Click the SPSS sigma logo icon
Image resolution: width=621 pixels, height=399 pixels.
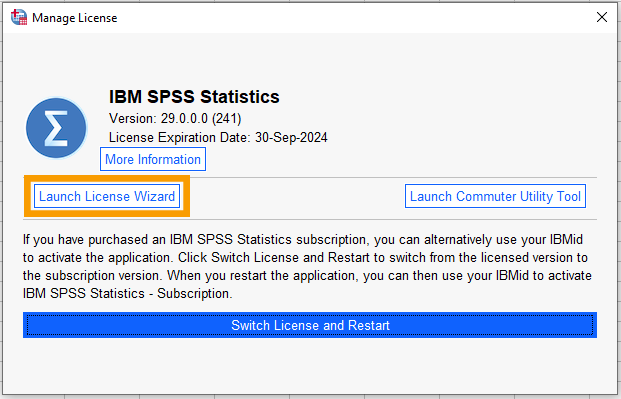click(56, 128)
